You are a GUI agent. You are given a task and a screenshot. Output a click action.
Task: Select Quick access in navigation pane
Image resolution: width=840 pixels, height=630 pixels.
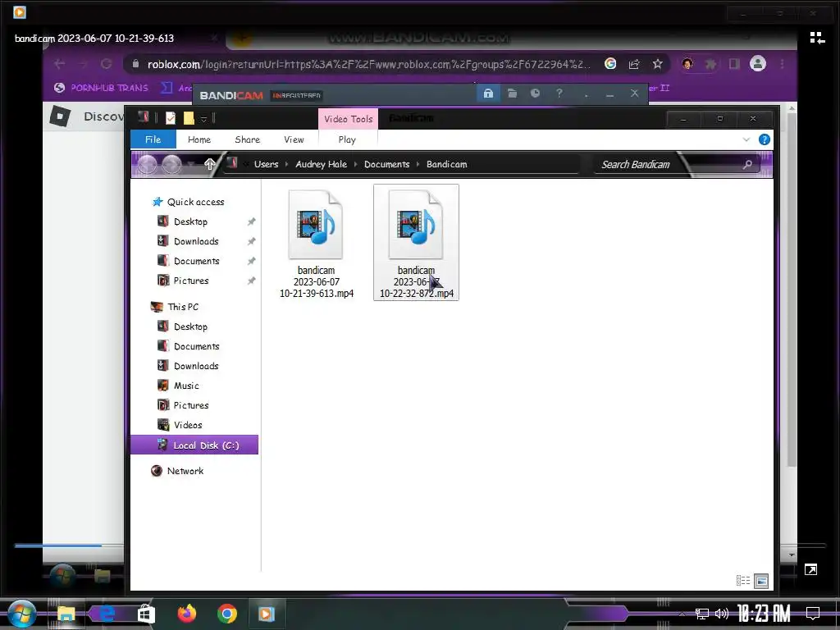[195, 202]
